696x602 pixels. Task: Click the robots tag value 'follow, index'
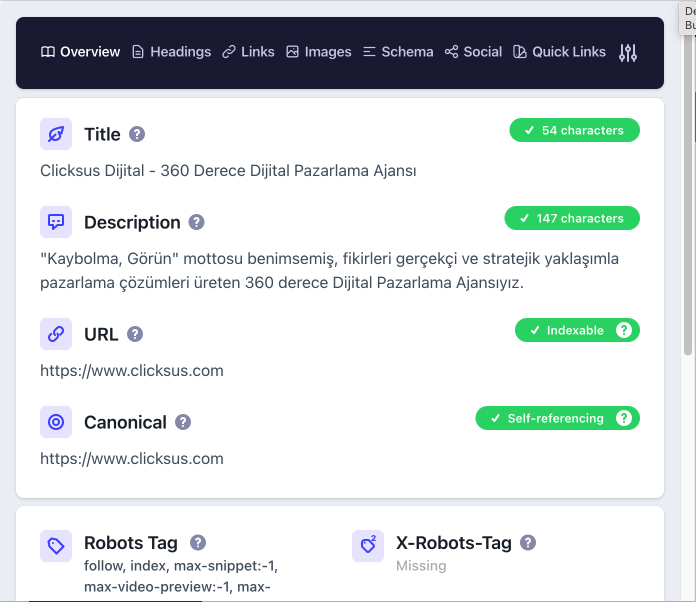(181, 576)
